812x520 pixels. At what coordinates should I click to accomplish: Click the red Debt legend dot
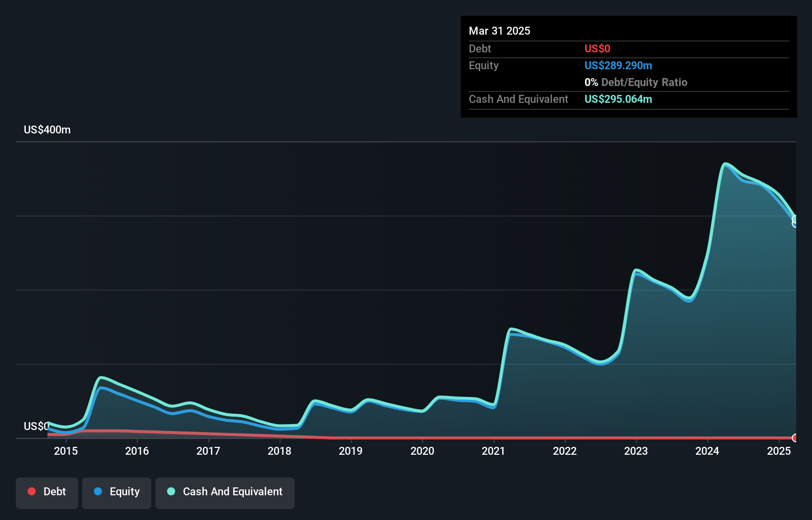point(32,491)
